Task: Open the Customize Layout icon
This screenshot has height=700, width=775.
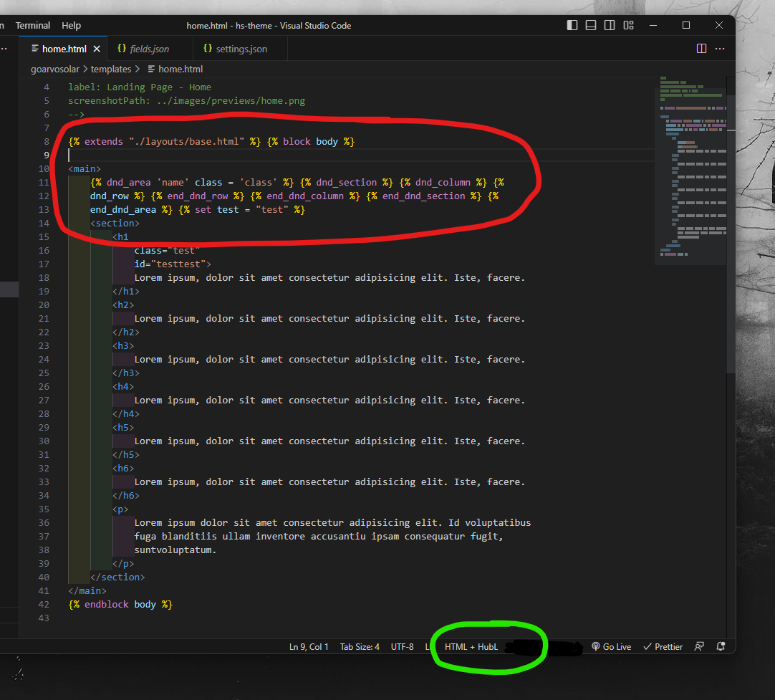Action: pyautogui.click(x=628, y=25)
